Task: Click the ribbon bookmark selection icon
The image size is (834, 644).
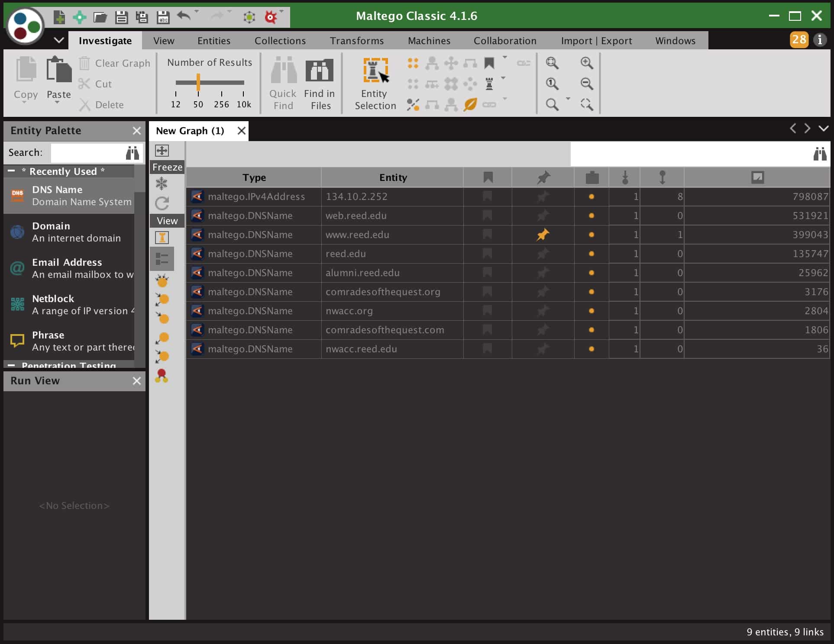Action: tap(489, 63)
